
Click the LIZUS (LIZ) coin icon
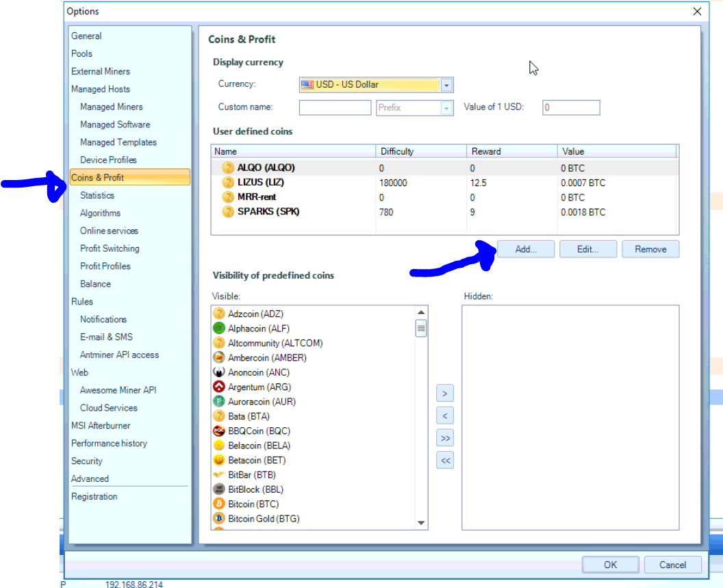pyautogui.click(x=228, y=183)
